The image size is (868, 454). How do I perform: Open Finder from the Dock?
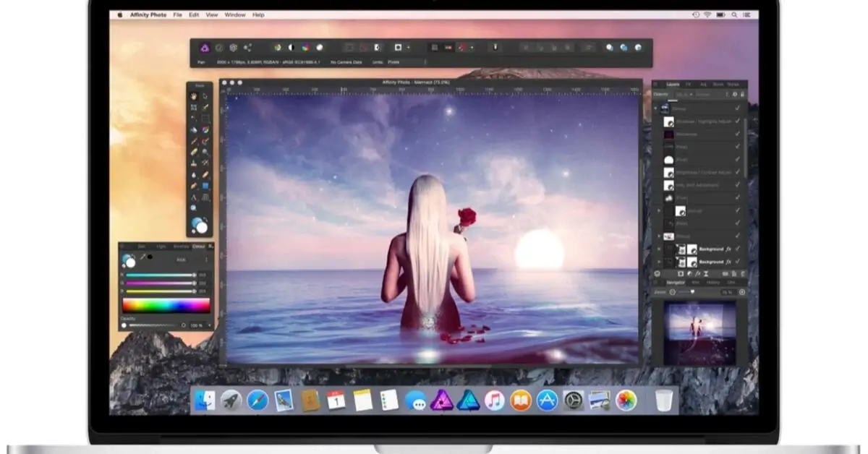(205, 400)
